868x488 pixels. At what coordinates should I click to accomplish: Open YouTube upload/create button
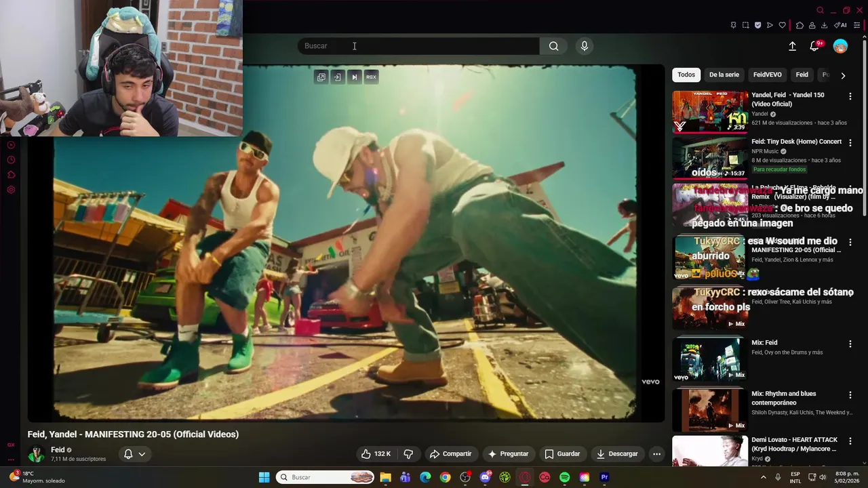point(792,46)
